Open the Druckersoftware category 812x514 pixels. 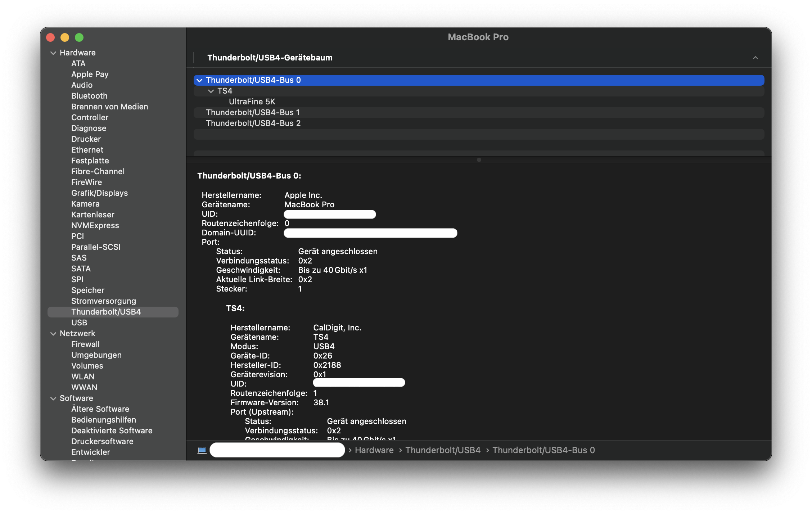click(102, 441)
